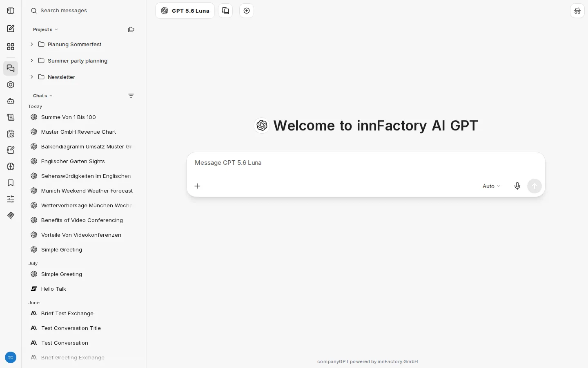This screenshot has width=588, height=368.
Task: Open the Benefits of Video Conferencing chat
Action: pos(82,220)
